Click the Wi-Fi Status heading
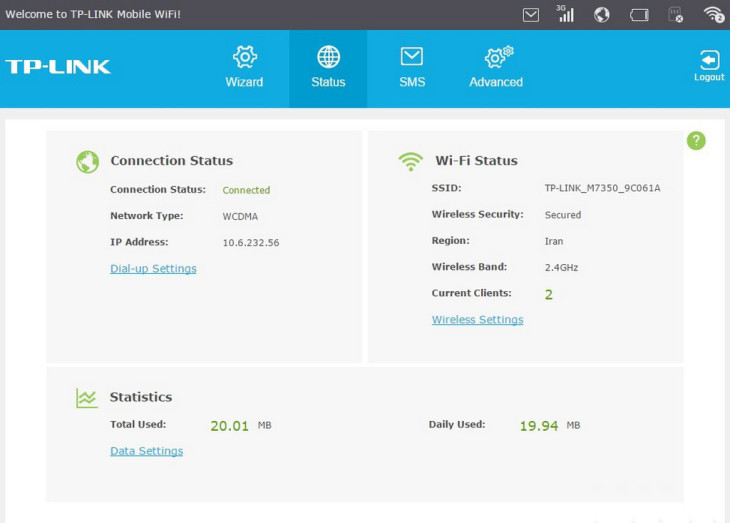The height and width of the screenshot is (523, 730). 476,161
